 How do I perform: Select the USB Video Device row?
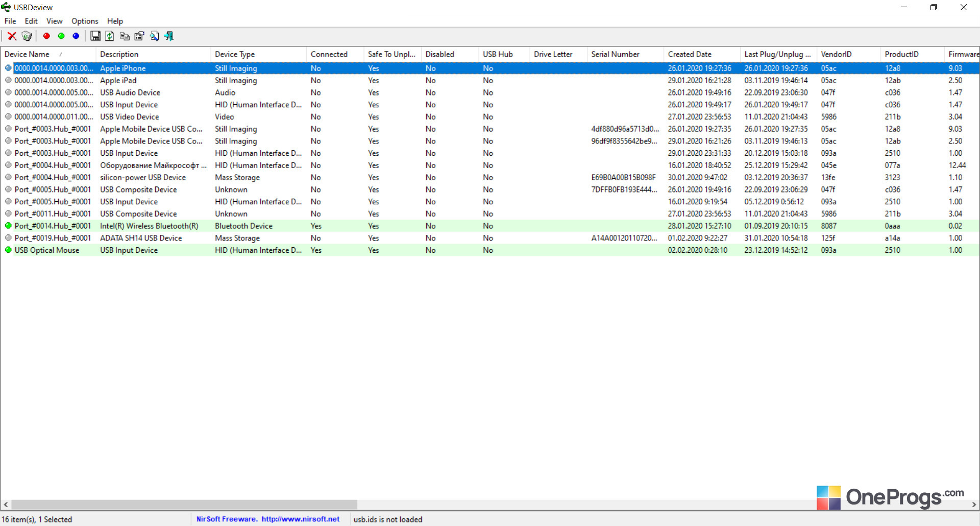(x=490, y=116)
